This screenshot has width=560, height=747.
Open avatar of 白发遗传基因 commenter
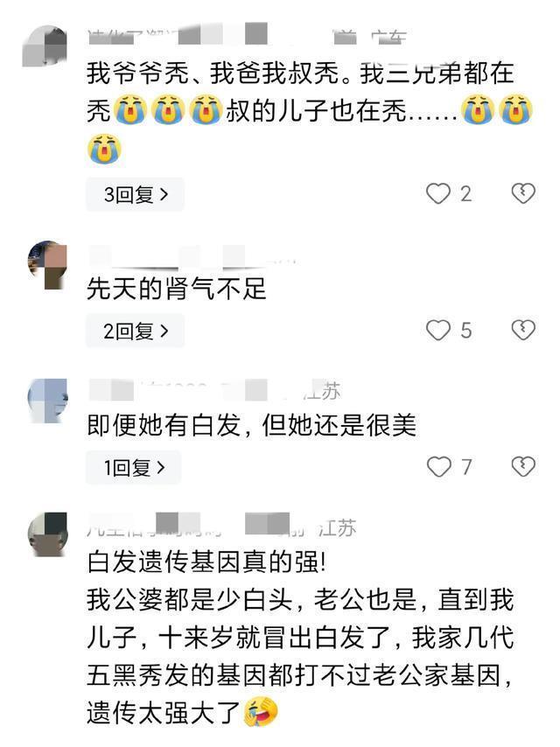47,534
